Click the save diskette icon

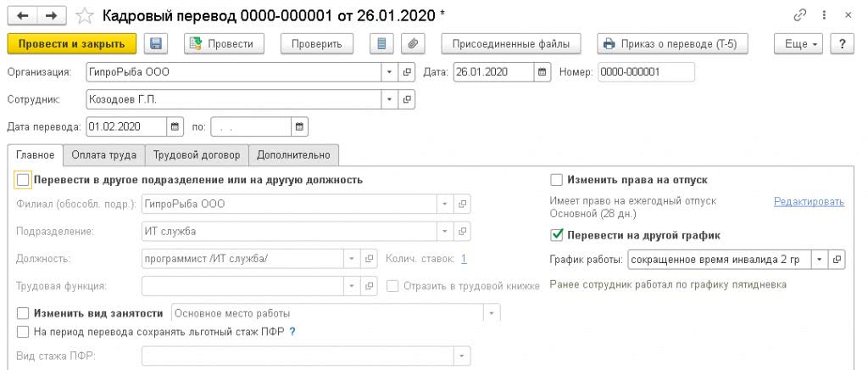click(x=154, y=44)
